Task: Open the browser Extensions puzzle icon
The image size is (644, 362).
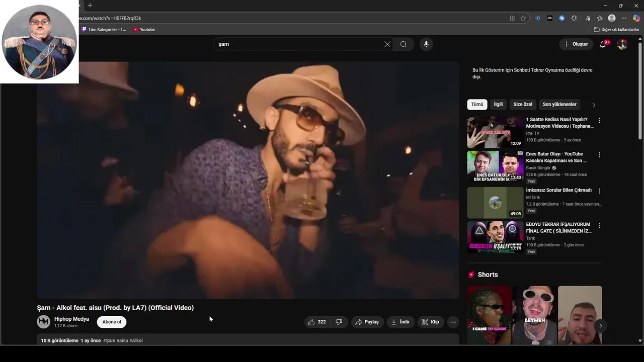Action: (574, 18)
